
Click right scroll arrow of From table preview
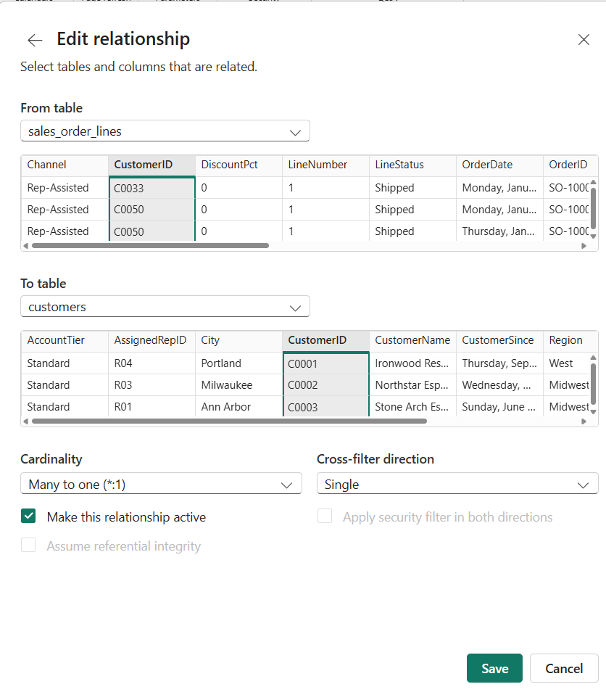coord(584,245)
